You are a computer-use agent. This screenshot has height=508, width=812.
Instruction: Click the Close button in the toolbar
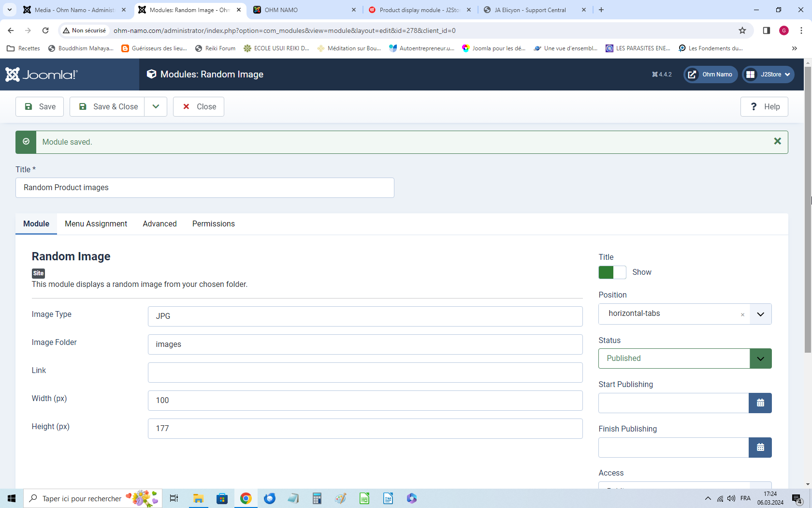pyautogui.click(x=199, y=106)
